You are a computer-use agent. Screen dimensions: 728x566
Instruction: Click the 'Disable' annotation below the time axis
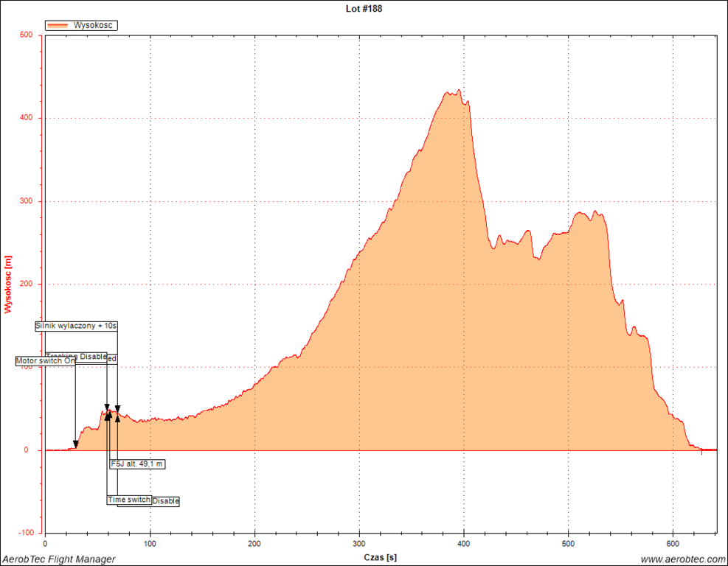click(166, 501)
